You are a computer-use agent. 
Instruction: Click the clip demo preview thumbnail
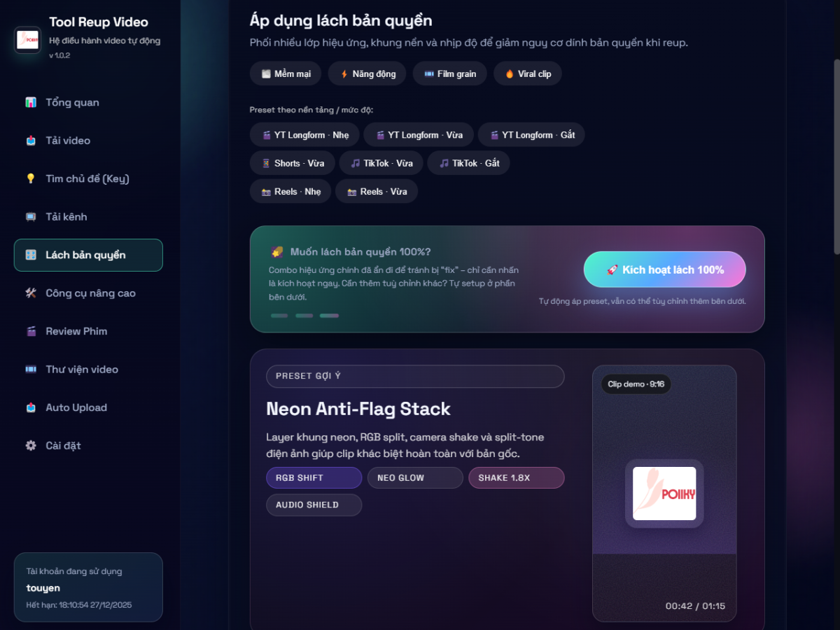664,493
